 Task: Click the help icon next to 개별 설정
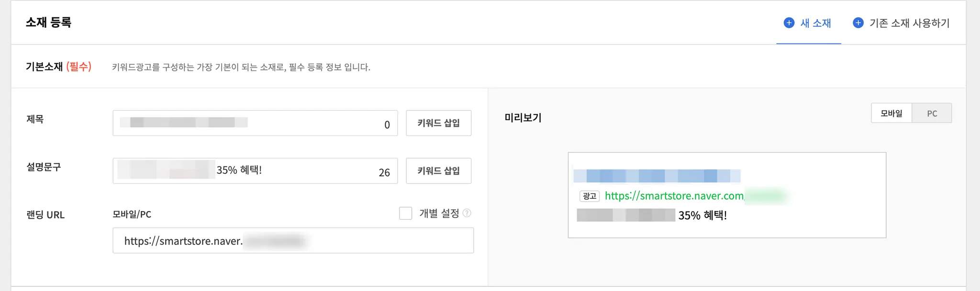click(467, 213)
